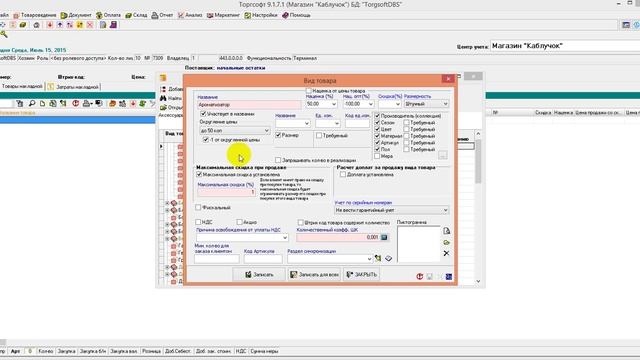Open the Нац. опт (%) dropdown
The width and height of the screenshot is (640, 360).
(370, 104)
